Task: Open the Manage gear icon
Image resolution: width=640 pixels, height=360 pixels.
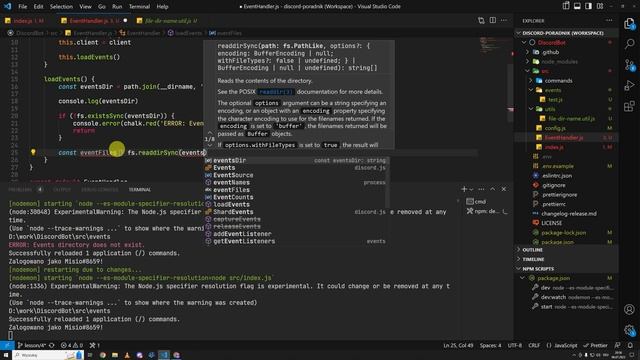Action: click(629, 330)
